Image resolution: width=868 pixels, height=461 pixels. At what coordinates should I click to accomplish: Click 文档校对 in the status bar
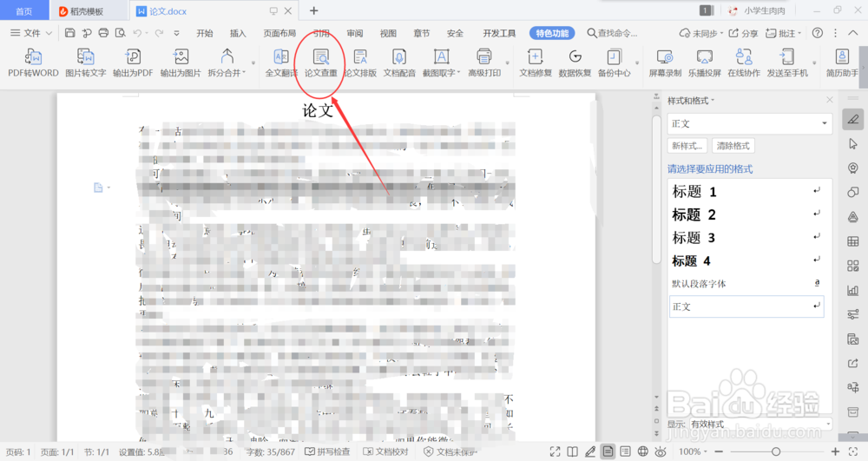click(386, 451)
